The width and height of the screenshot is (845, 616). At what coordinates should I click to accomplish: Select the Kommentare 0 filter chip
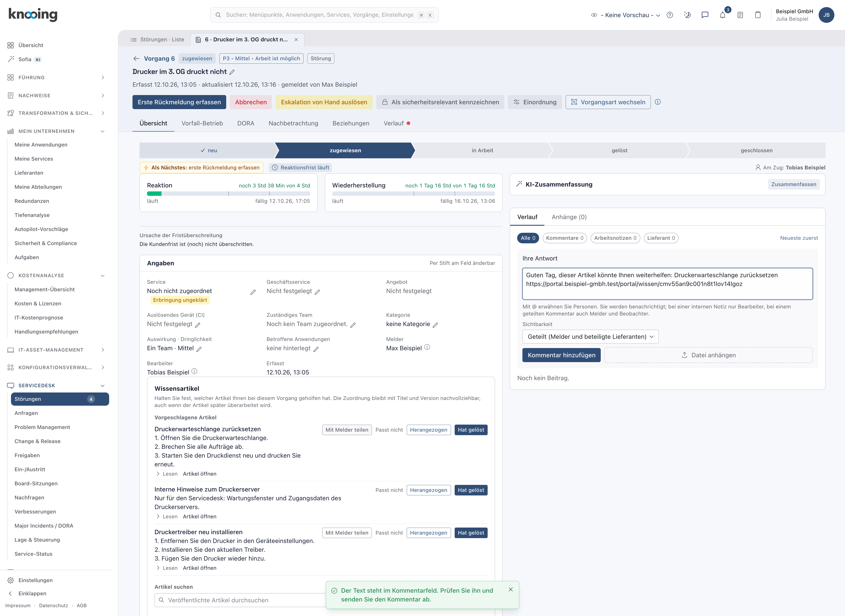click(565, 238)
